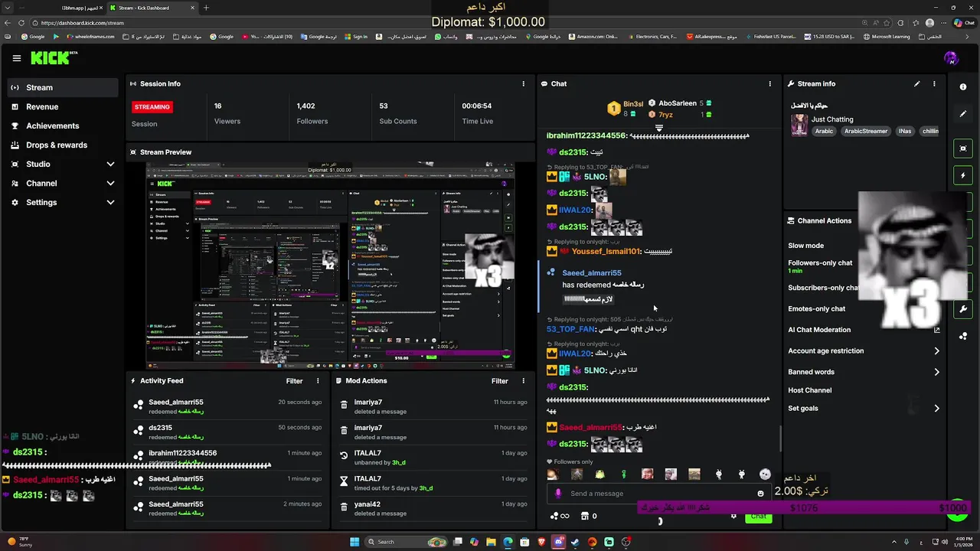The width and height of the screenshot is (980, 551).
Task: Expand Account age restriction options
Action: click(x=936, y=350)
